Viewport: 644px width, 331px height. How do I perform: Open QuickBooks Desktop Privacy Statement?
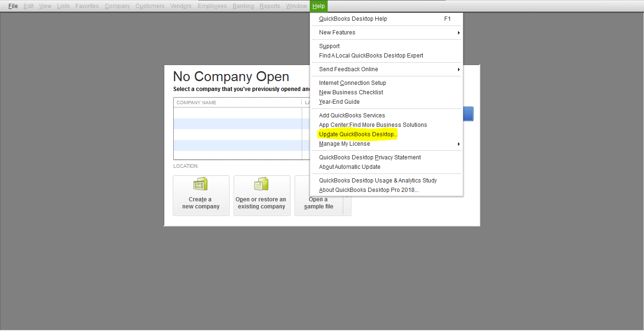tap(386, 157)
